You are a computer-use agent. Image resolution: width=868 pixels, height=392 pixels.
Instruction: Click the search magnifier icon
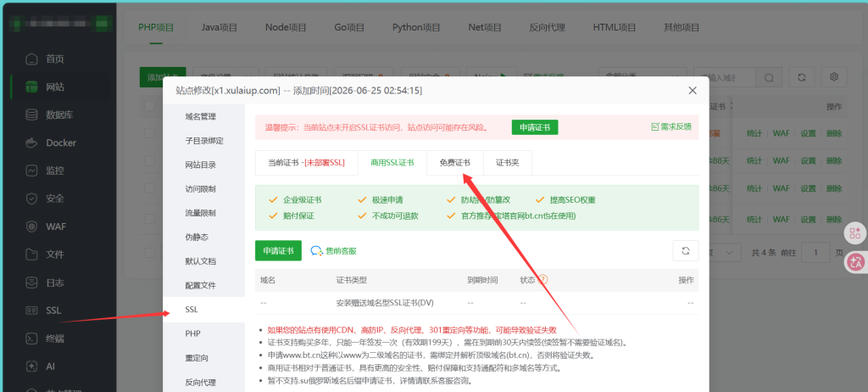pos(769,77)
